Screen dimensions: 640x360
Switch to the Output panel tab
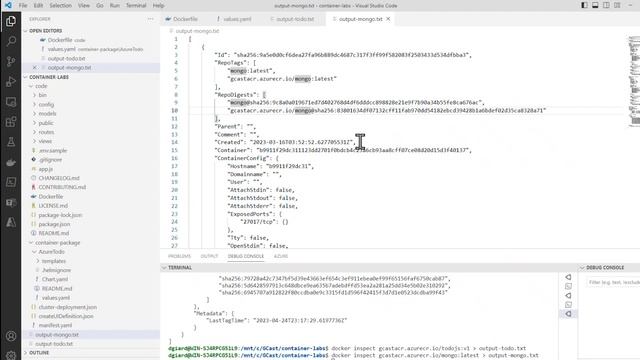(x=209, y=256)
